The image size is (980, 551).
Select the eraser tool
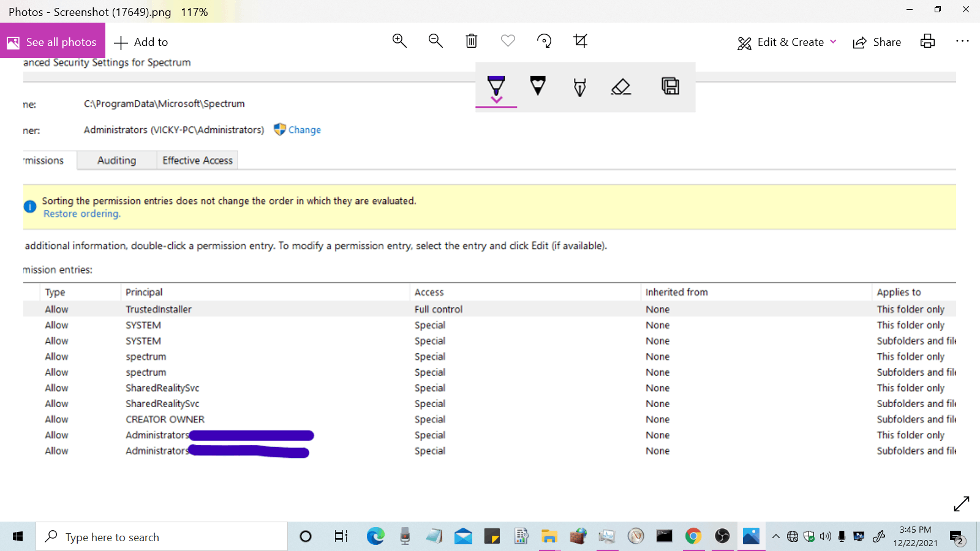pyautogui.click(x=621, y=86)
